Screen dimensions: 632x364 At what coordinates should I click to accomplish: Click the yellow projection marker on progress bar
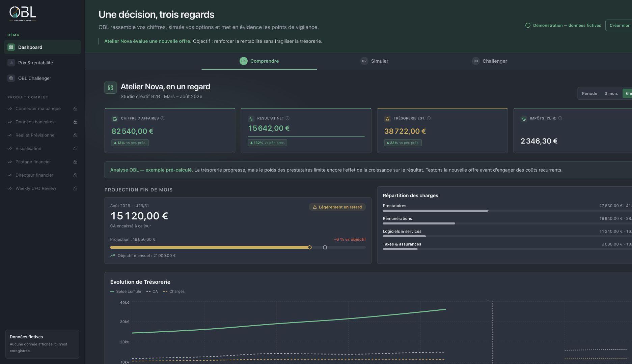310,247
